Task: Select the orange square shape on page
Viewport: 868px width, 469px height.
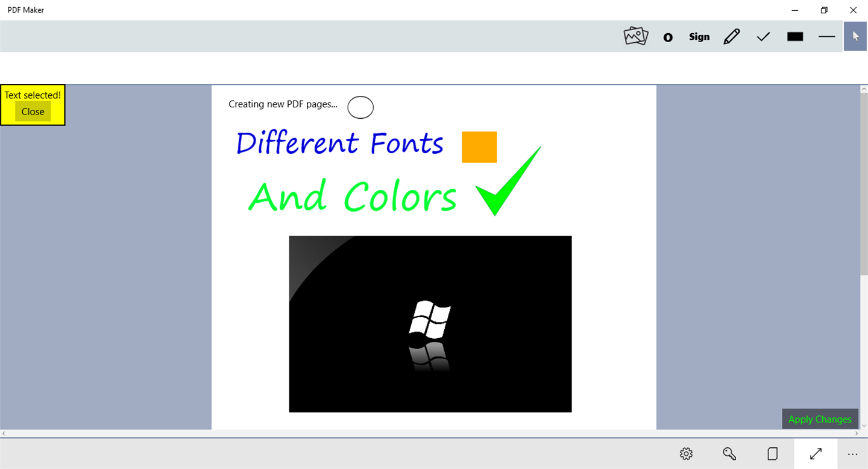Action: coord(479,147)
